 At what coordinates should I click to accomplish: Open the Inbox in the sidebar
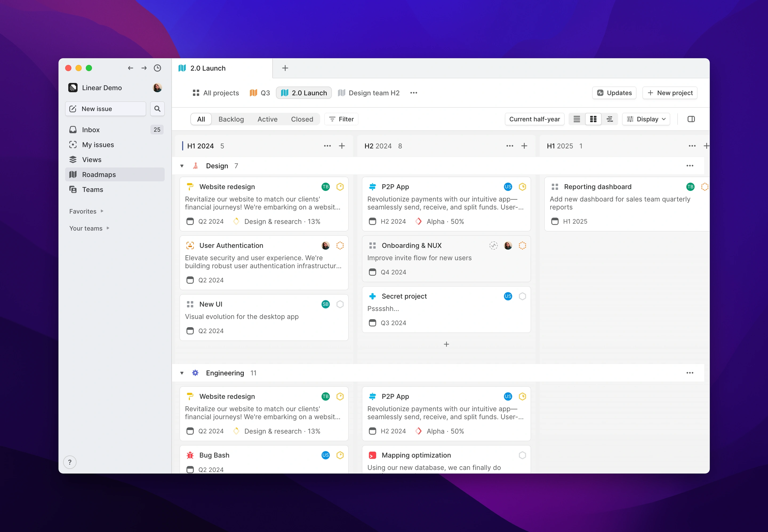click(x=115, y=130)
